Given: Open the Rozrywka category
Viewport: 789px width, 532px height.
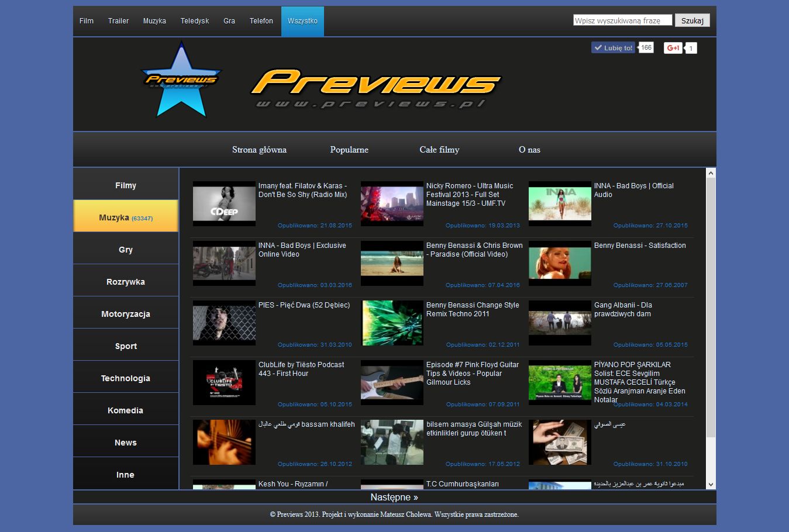Looking at the screenshot, I should point(126,282).
